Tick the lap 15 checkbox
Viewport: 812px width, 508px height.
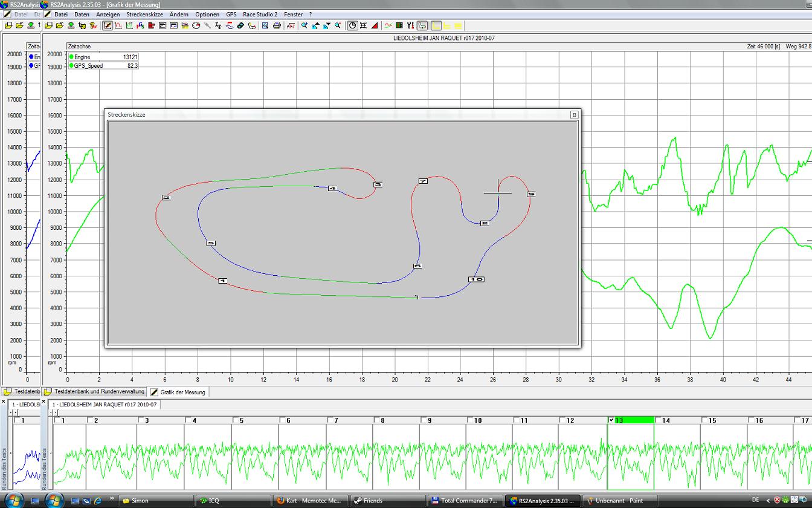(x=705, y=420)
